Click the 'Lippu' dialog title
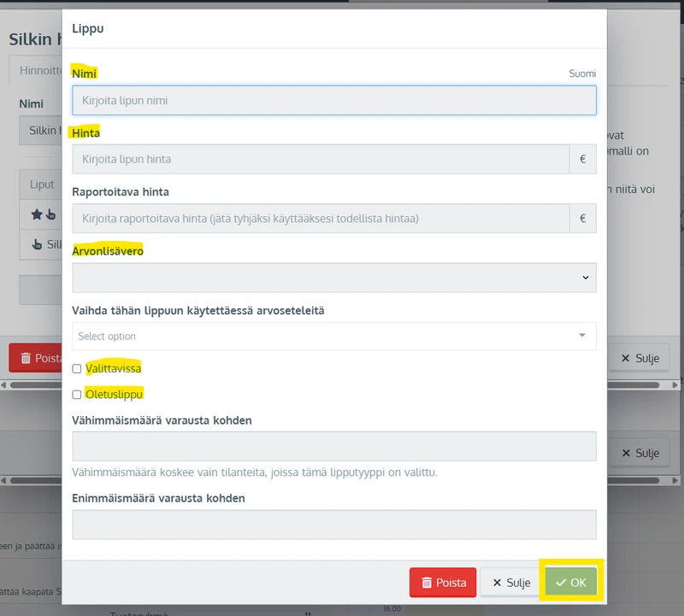 88,28
